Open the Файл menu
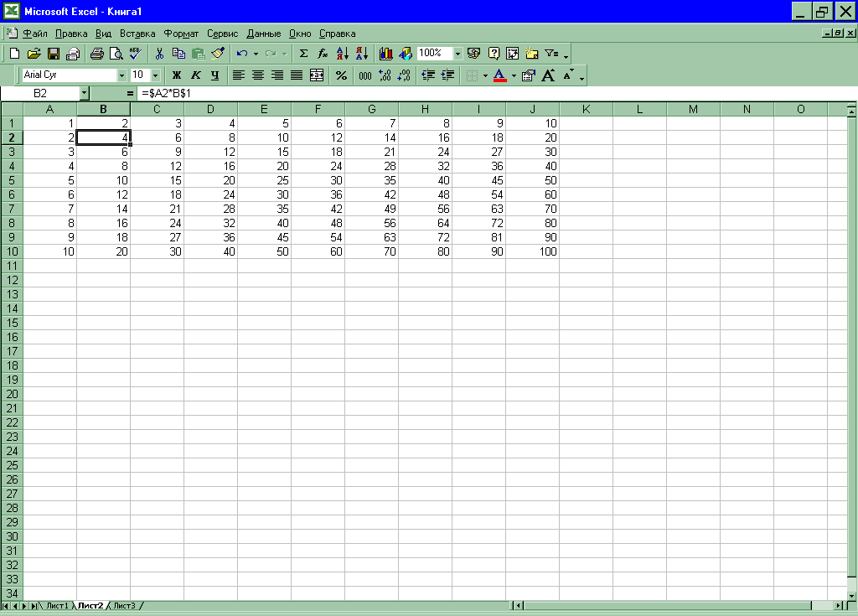 [35, 34]
